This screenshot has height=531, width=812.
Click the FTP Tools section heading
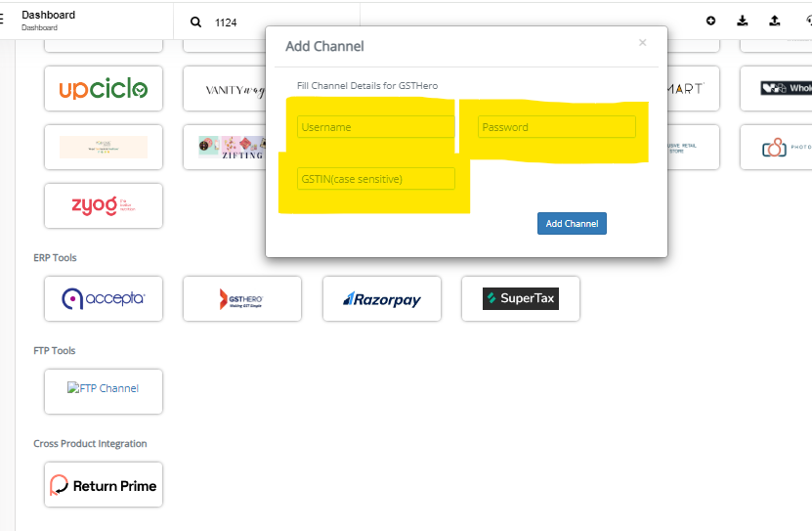point(55,351)
